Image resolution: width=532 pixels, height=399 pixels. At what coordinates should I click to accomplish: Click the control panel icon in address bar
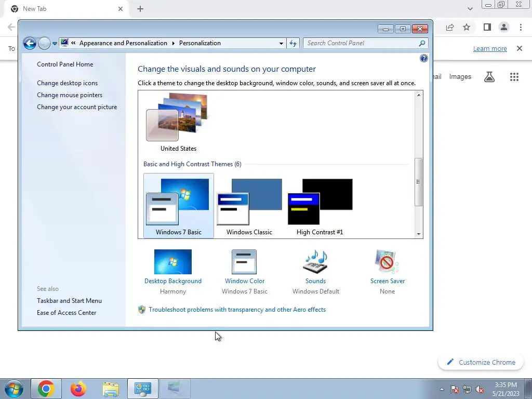click(x=64, y=43)
